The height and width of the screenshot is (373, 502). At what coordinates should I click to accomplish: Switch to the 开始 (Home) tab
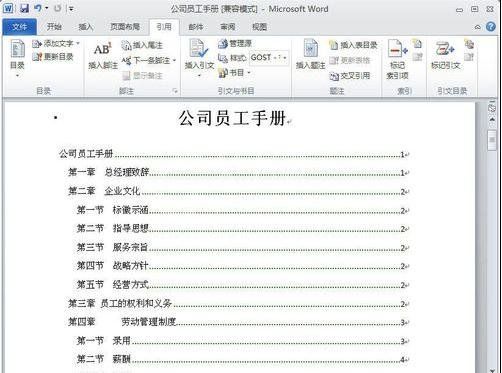[x=54, y=27]
